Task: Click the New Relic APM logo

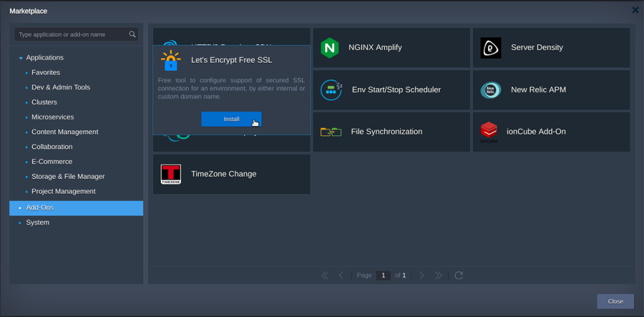Action: point(491,90)
